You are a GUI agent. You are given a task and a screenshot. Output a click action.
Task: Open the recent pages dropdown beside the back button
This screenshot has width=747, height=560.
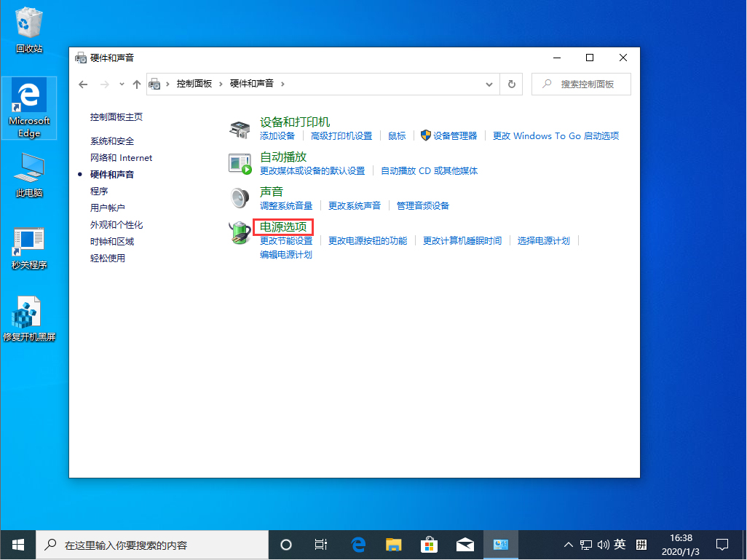pyautogui.click(x=121, y=84)
